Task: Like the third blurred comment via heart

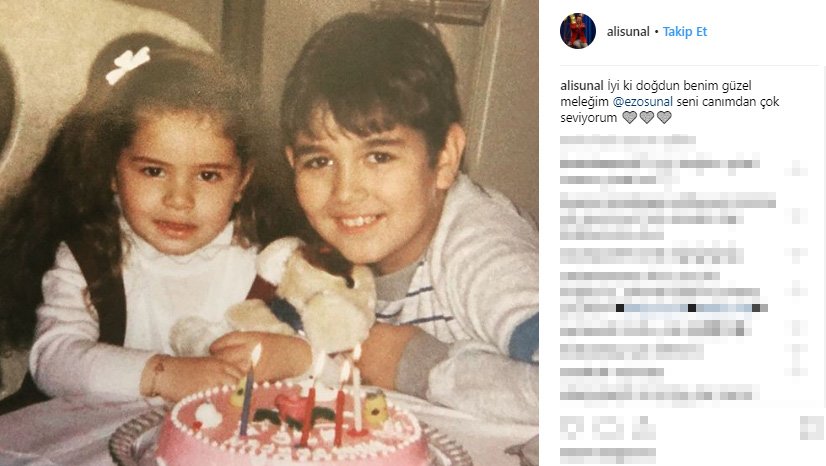Action: click(798, 256)
